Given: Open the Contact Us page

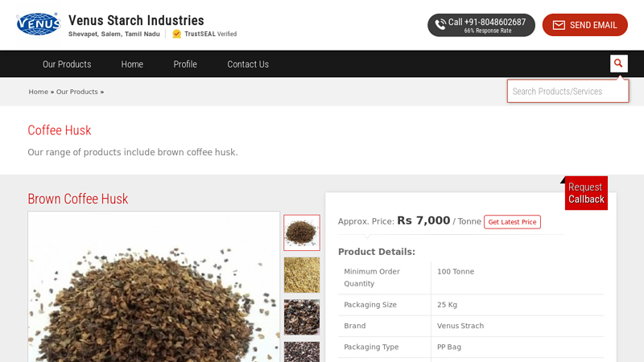Looking at the screenshot, I should click(x=248, y=64).
